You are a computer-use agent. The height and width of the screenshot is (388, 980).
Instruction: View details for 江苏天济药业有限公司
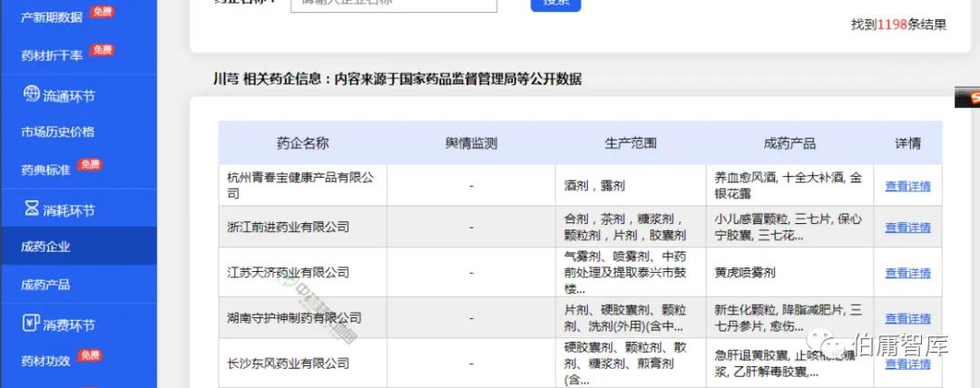[x=907, y=273]
